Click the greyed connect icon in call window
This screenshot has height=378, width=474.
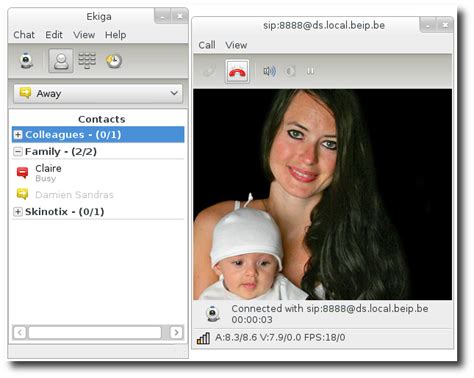(210, 71)
